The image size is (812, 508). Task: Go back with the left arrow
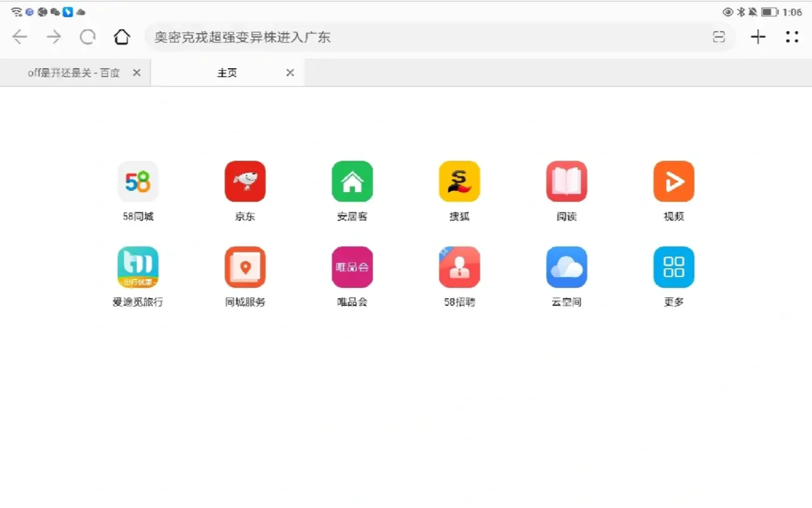20,37
